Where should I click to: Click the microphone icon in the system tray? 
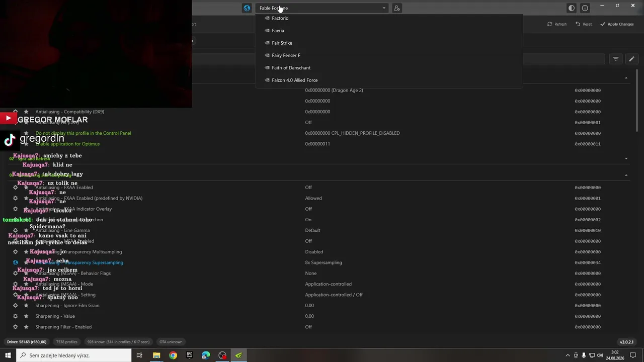pos(584,355)
